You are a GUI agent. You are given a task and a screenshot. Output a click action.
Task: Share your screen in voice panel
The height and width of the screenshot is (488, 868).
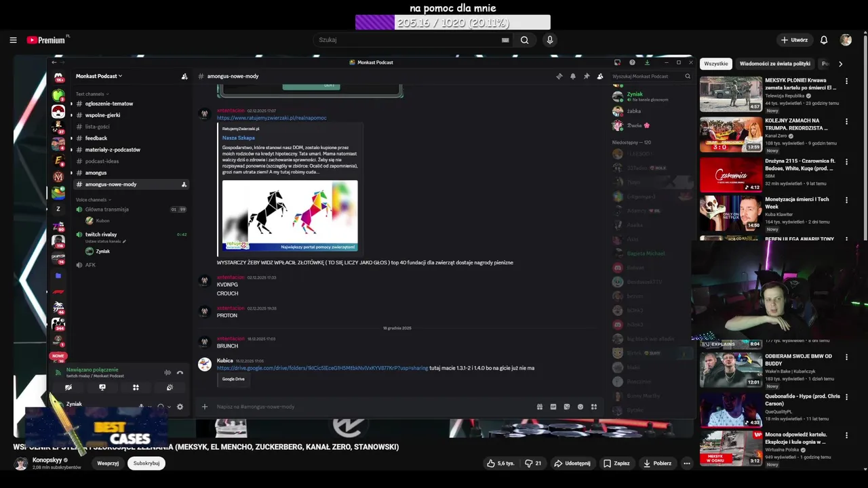102,388
